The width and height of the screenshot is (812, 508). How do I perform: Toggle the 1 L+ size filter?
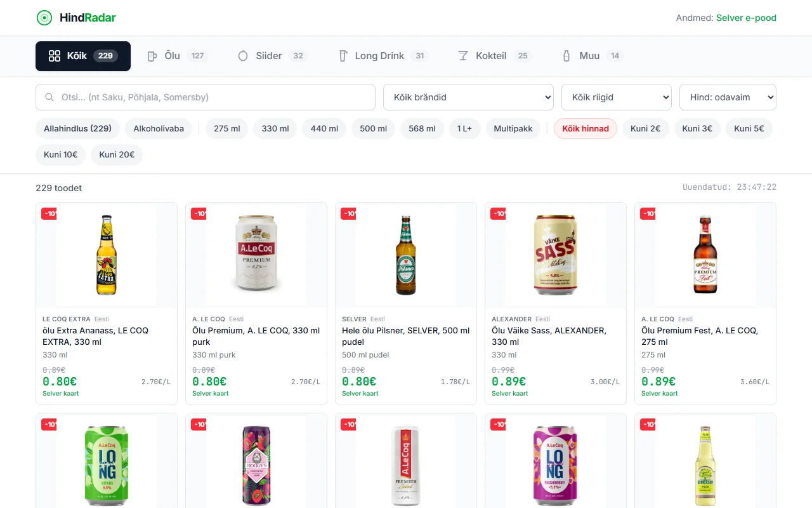point(465,128)
